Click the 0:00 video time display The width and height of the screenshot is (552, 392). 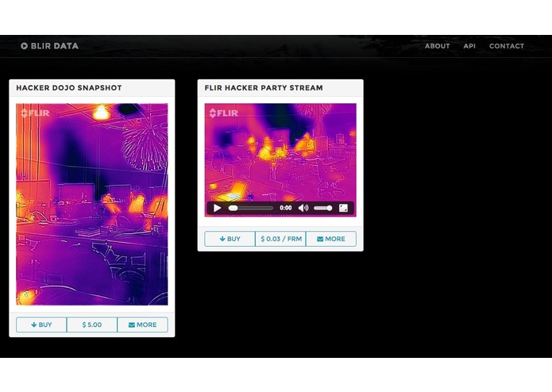[x=285, y=208]
